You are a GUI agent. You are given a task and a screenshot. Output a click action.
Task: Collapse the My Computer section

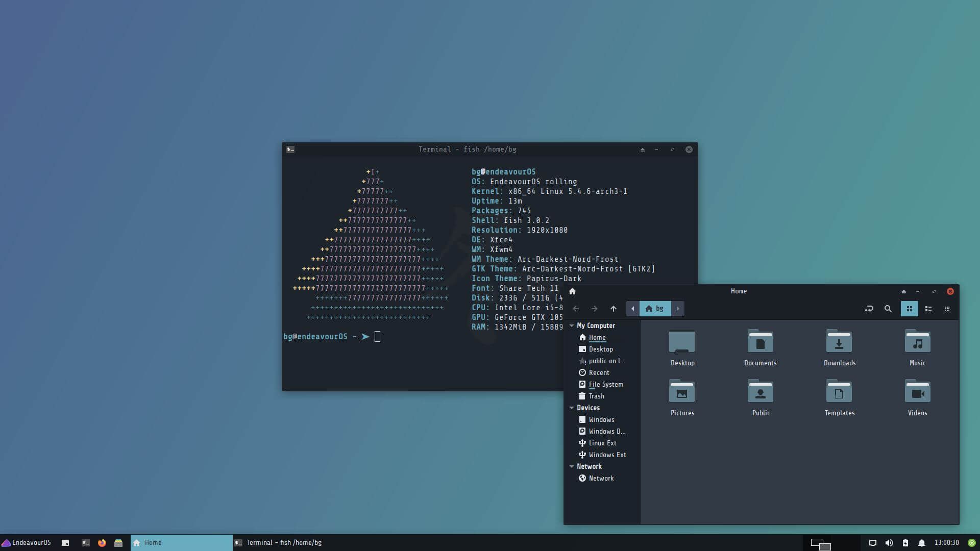[572, 325]
